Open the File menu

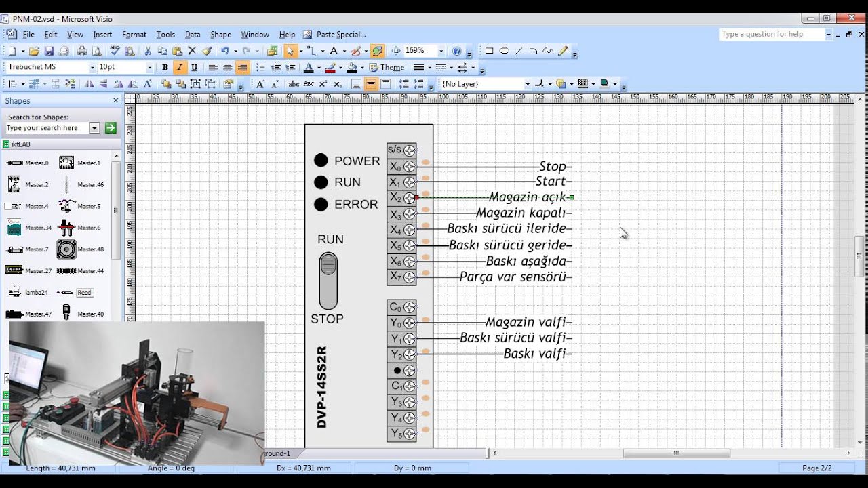point(28,35)
